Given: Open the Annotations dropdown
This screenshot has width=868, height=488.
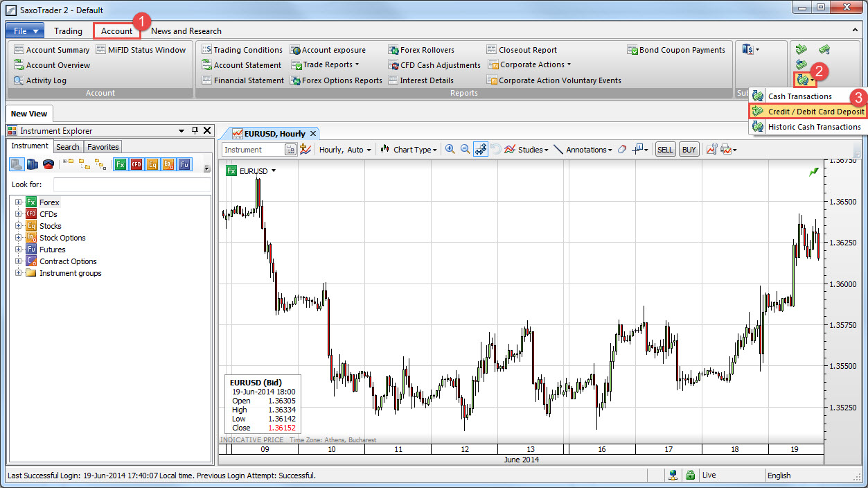Looking at the screenshot, I should click(x=583, y=149).
